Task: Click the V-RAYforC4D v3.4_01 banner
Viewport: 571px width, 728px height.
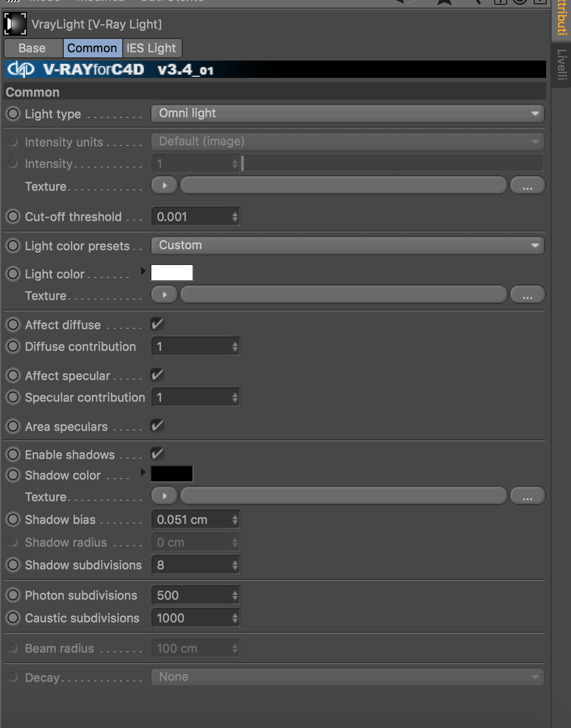Action: tap(275, 69)
